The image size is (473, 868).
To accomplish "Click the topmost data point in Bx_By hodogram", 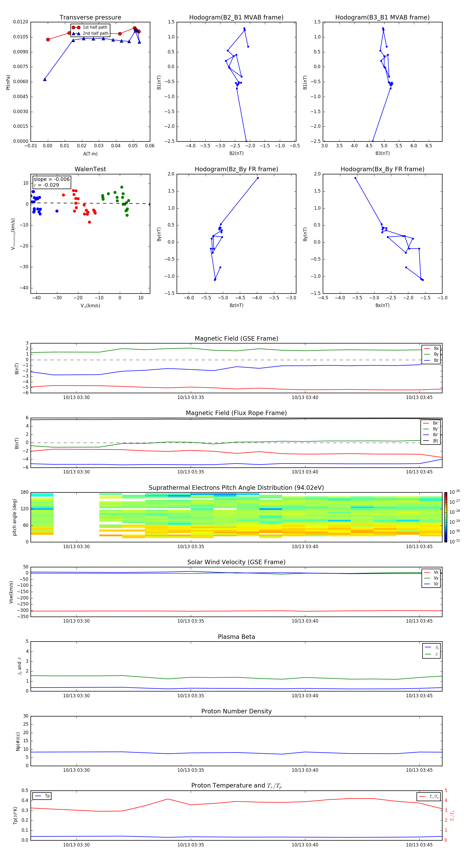I will [355, 178].
